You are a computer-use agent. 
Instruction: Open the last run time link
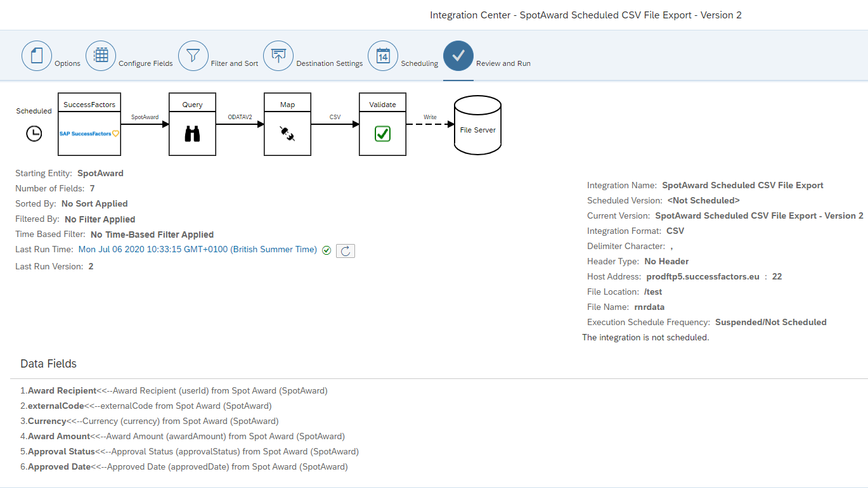click(198, 250)
